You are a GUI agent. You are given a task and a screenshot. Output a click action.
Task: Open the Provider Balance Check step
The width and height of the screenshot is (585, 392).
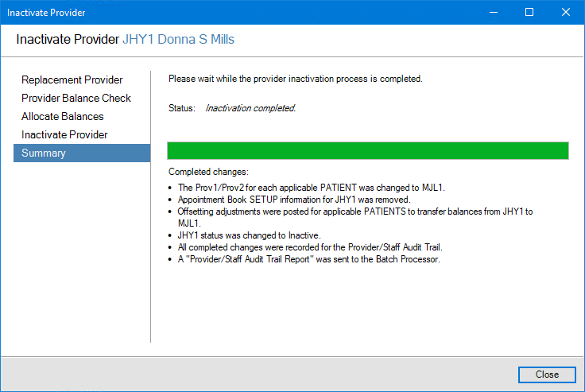76,99
